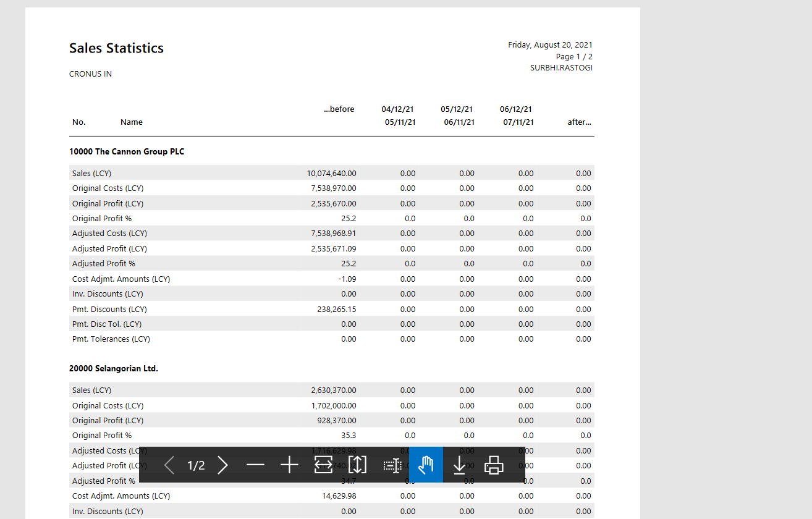
Task: Zoom in on the report
Action: [289, 465]
